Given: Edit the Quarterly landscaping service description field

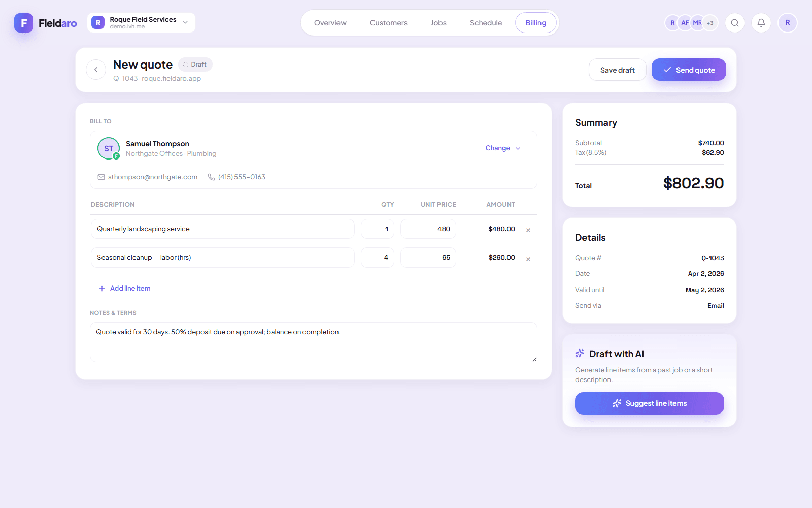Looking at the screenshot, I should tap(223, 229).
